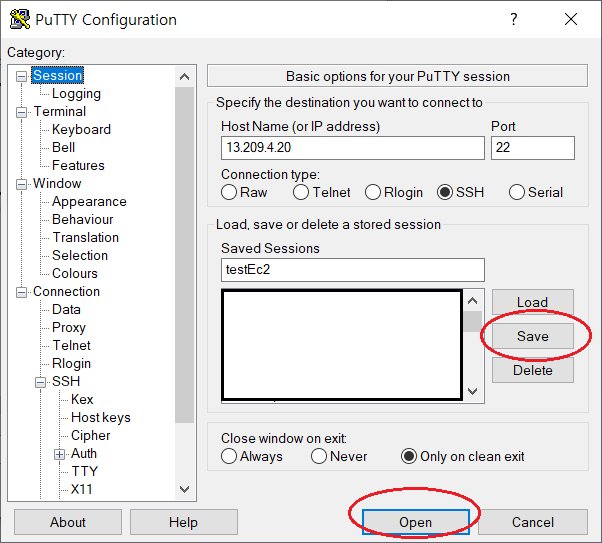Open the Window category
Screen dimensions: 602x543
pos(57,184)
